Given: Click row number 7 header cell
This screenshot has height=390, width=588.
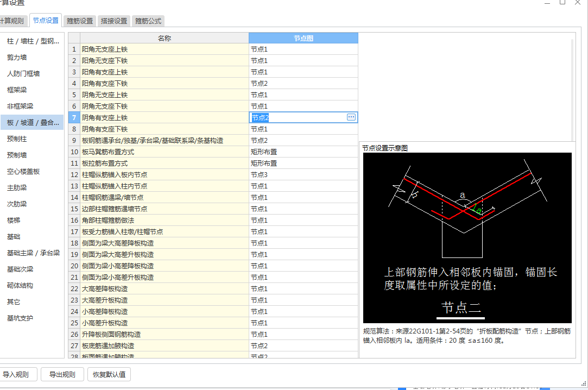Looking at the screenshot, I should [x=74, y=117].
